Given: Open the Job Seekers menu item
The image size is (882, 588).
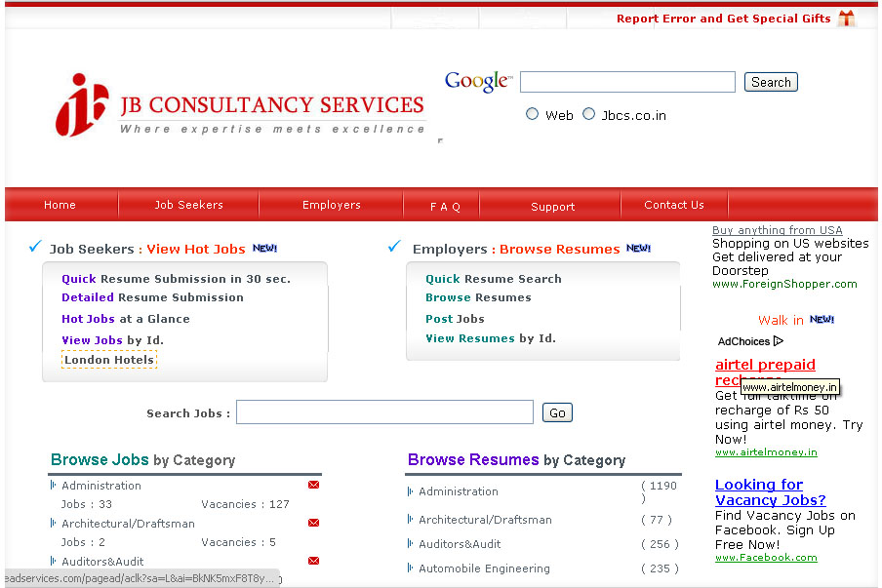Looking at the screenshot, I should pos(188,205).
